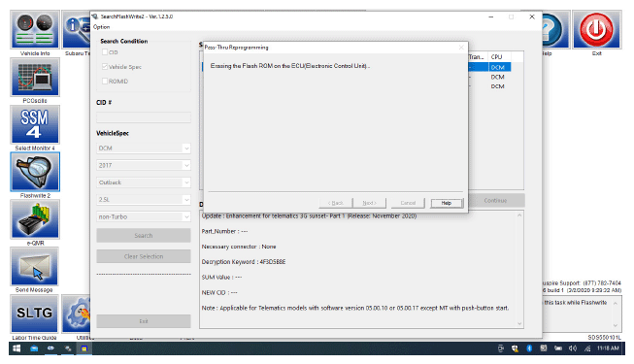Click the taskbar clock showing 11:18 AM
The image size is (634, 364).
click(x=608, y=348)
